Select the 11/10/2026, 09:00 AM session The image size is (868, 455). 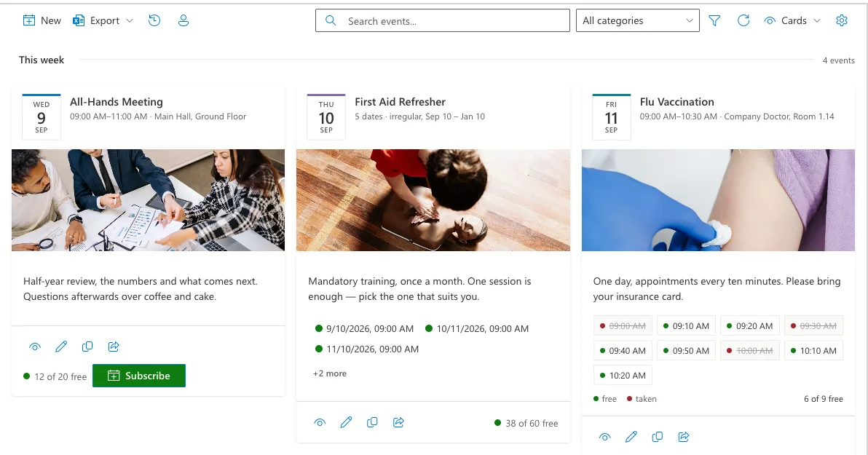(366, 349)
